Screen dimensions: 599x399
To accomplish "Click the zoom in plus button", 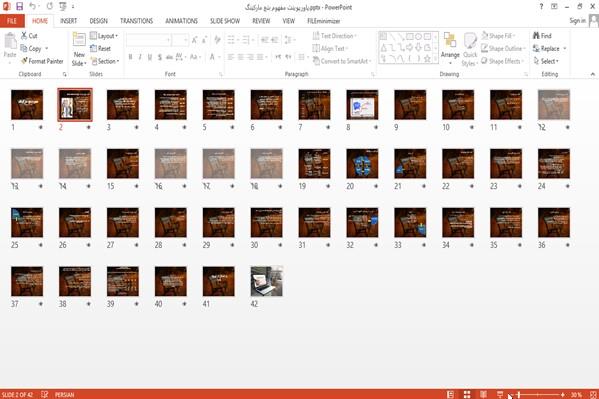I will (563, 394).
